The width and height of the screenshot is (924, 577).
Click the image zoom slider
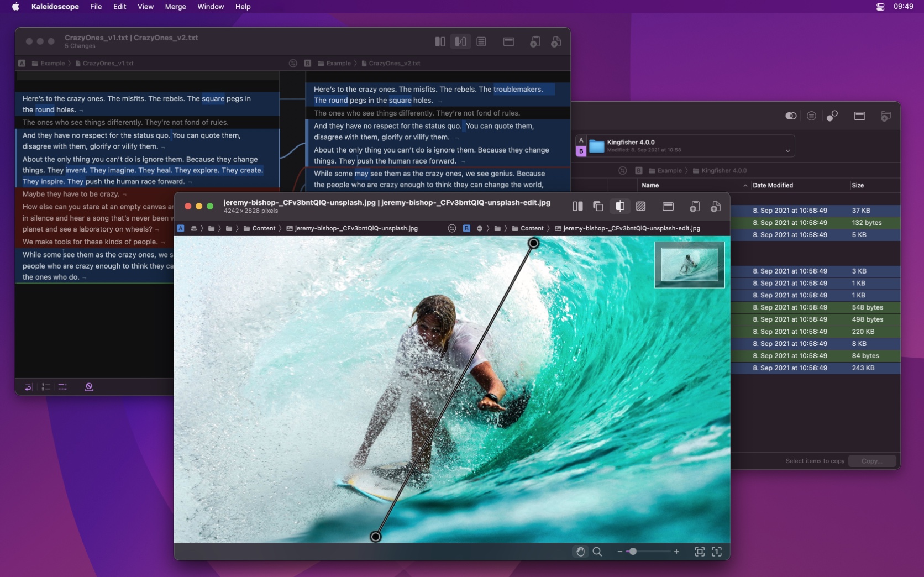[x=648, y=552]
